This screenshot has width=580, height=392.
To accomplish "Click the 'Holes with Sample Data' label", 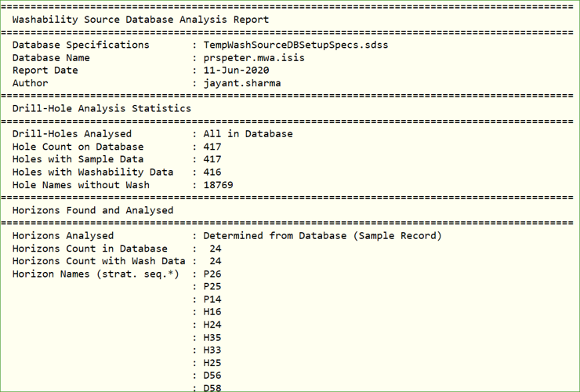I will point(78,159).
